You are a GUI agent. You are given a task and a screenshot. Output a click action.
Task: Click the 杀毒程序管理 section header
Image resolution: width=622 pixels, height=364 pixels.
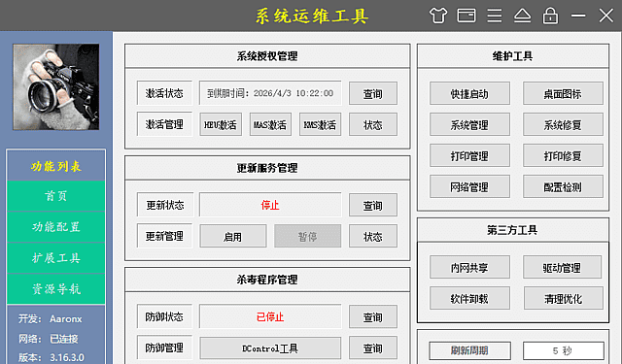pos(267,280)
